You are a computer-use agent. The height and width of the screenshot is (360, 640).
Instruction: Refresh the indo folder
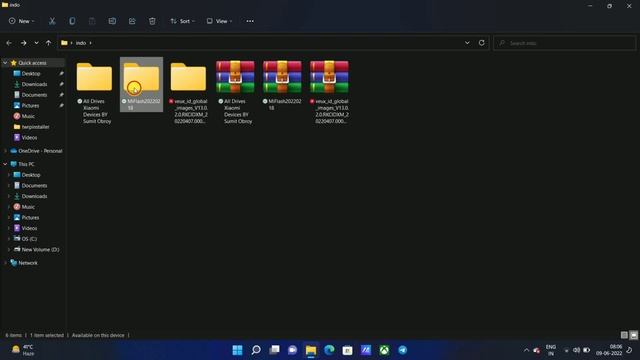[x=482, y=43]
